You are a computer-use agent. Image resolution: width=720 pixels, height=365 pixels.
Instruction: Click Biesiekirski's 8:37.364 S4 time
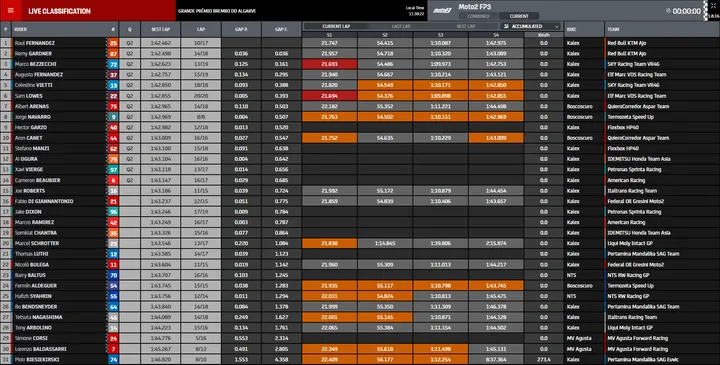click(496, 359)
